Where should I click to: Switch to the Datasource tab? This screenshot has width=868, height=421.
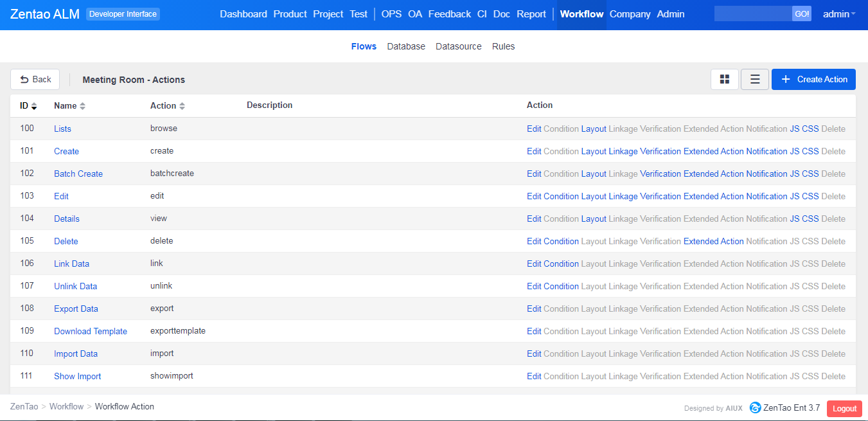tap(458, 46)
